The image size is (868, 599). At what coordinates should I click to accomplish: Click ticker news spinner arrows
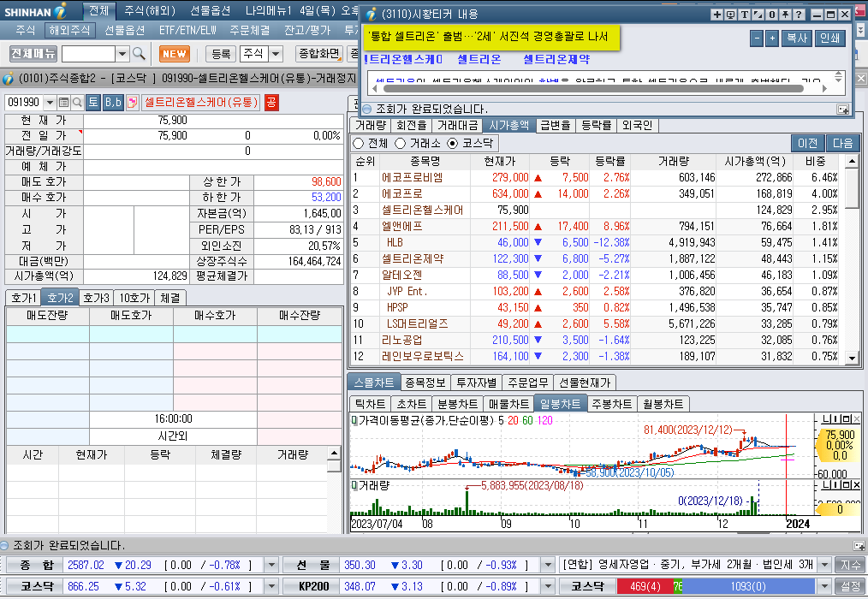pyautogui.click(x=839, y=77)
